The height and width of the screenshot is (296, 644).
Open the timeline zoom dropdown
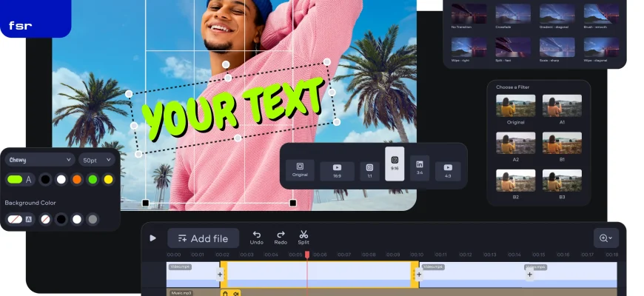pos(606,238)
